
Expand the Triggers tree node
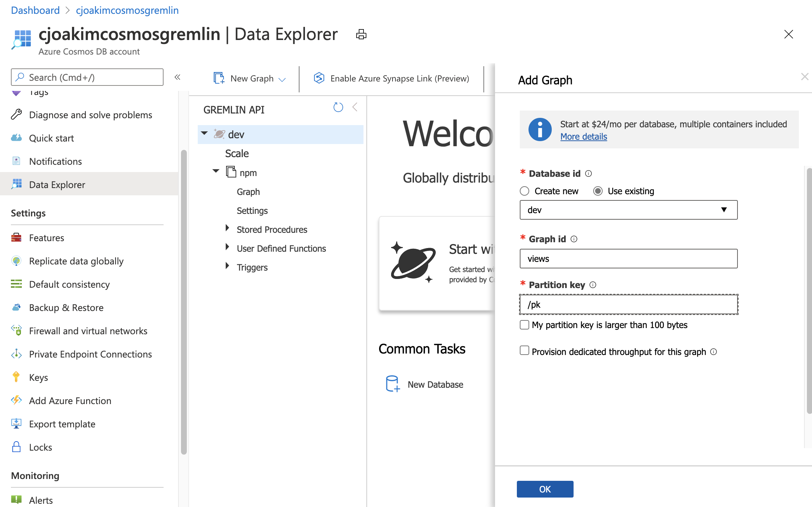pyautogui.click(x=227, y=266)
